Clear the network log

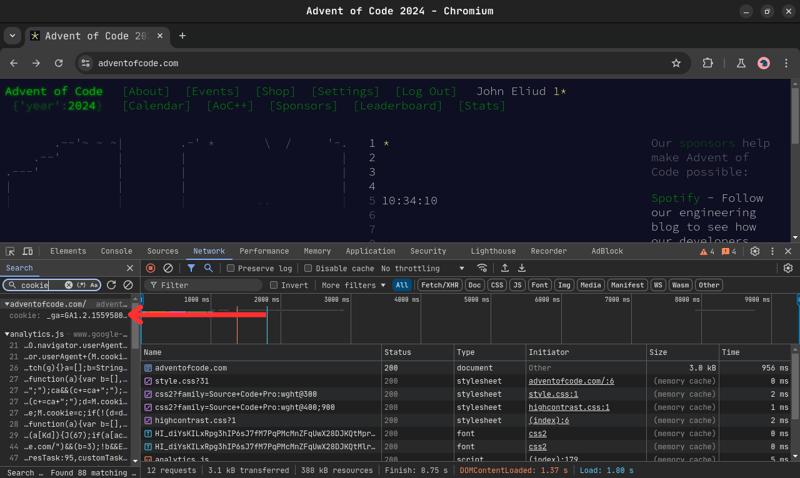(x=168, y=268)
